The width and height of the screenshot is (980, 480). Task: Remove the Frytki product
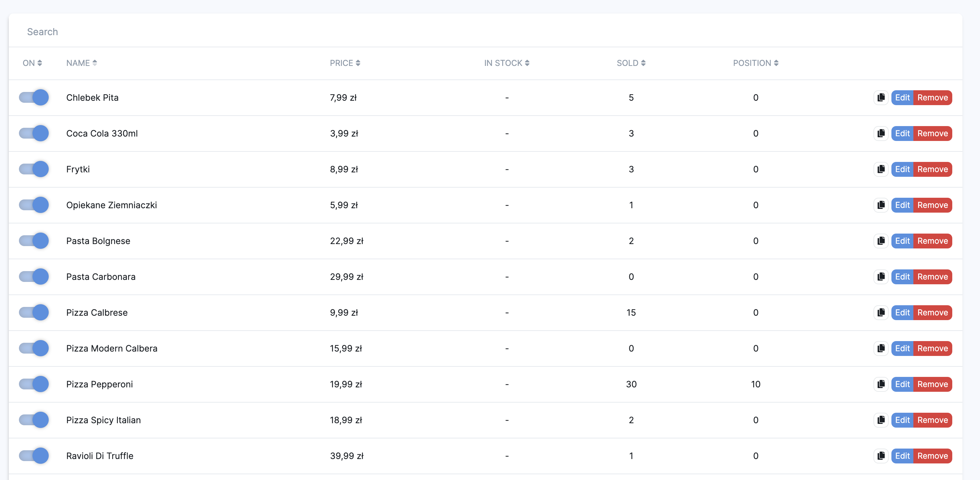coord(932,169)
